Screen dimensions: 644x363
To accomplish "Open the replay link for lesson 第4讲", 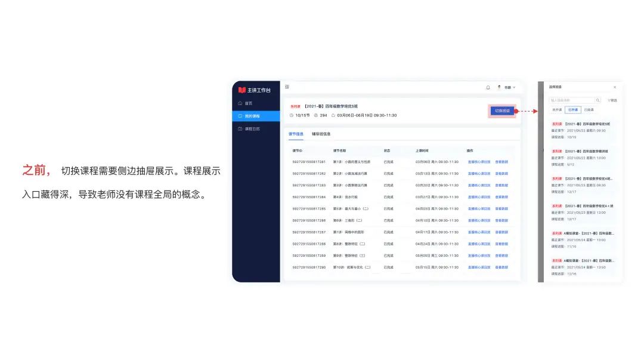I will 479,197.
